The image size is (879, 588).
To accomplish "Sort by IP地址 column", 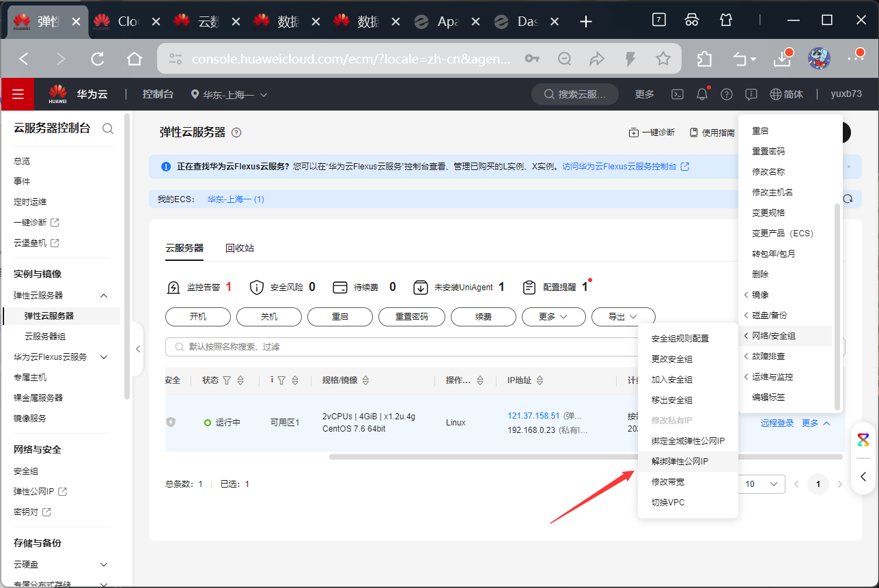I will 540,380.
